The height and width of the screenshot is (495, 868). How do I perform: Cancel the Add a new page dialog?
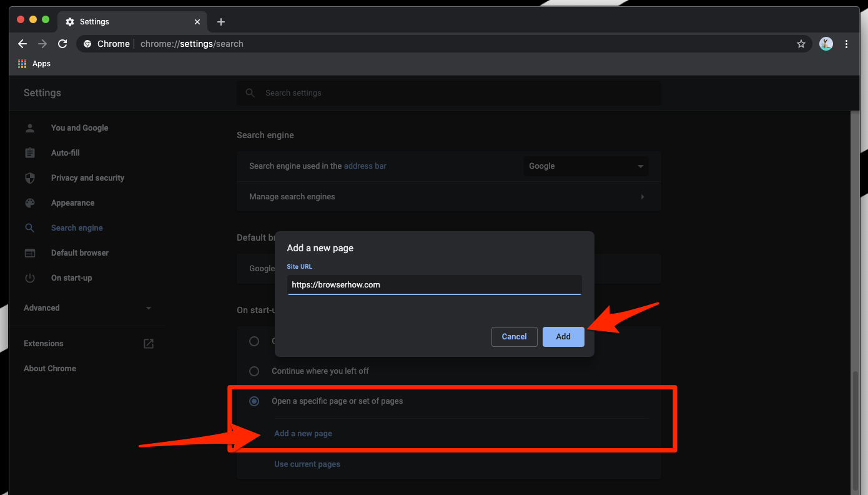(514, 337)
